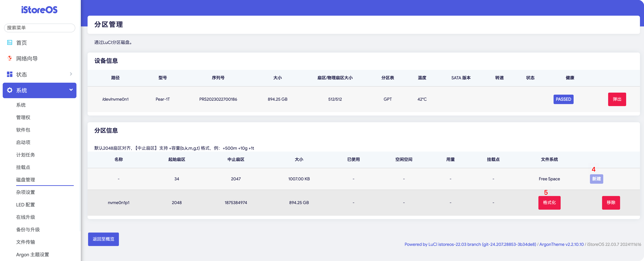
Task: Open the 计划任务 page
Action: (x=25, y=155)
